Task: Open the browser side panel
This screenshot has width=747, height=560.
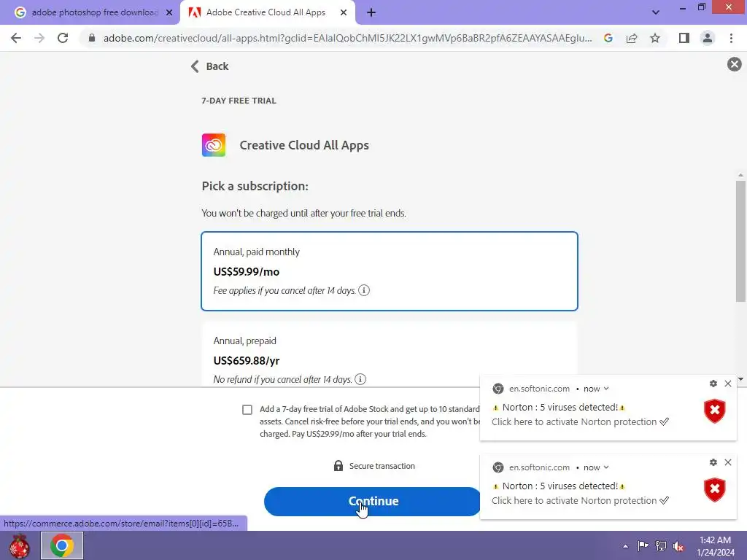Action: click(x=684, y=38)
